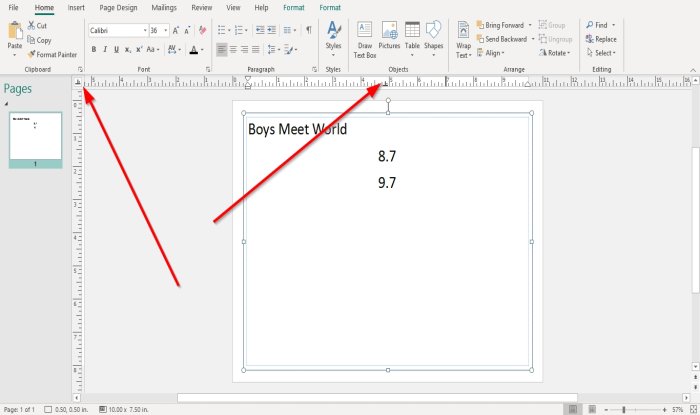Open the Character Spacing dropdown
700x415 pixels.
(174, 50)
